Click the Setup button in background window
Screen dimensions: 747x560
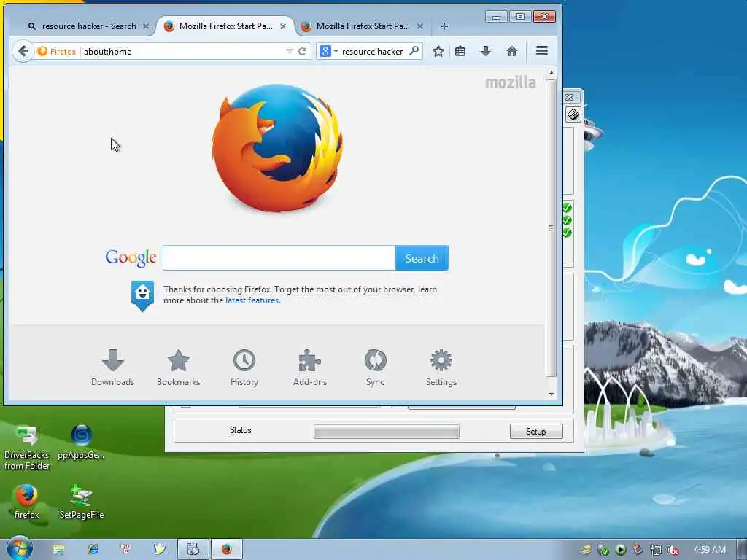pos(536,432)
